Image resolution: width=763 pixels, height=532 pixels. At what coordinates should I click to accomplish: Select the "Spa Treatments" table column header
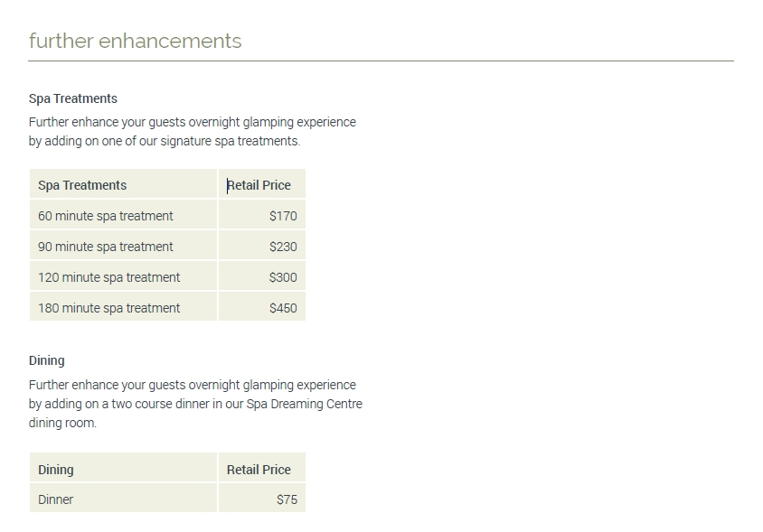82,185
